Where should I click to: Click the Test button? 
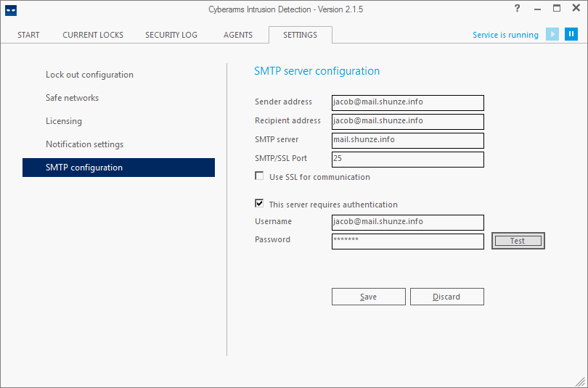click(x=518, y=241)
